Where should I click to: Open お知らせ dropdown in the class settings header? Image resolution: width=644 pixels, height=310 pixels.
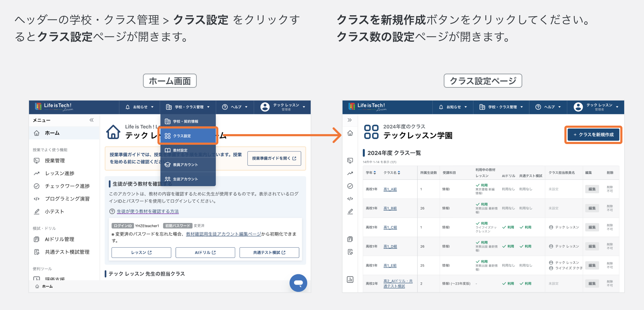(x=453, y=107)
